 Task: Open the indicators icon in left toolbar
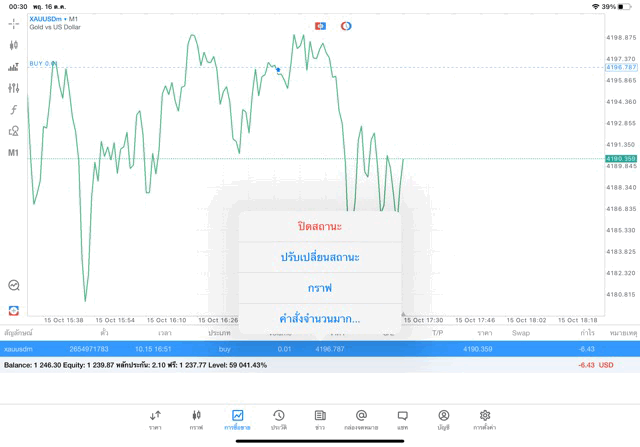click(14, 67)
